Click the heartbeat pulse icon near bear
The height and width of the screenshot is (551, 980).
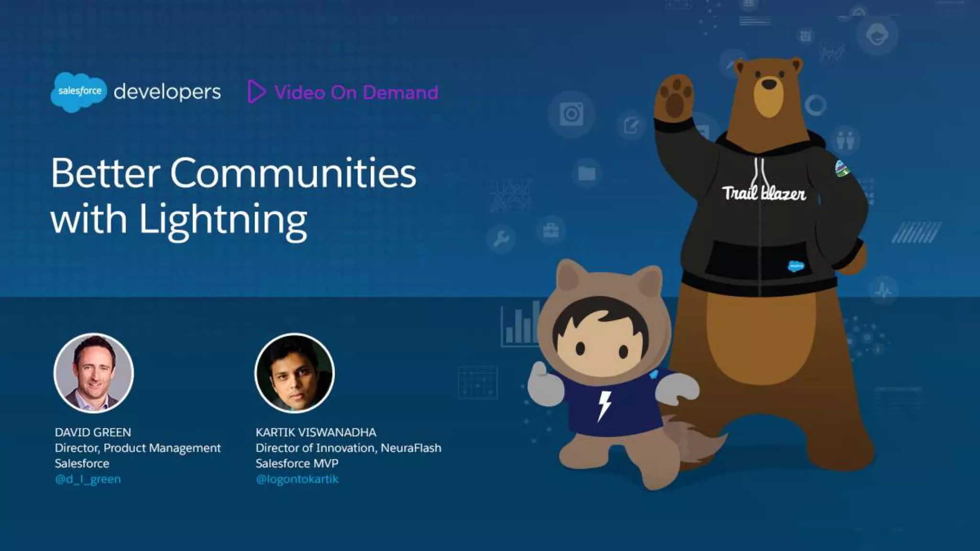point(883,290)
